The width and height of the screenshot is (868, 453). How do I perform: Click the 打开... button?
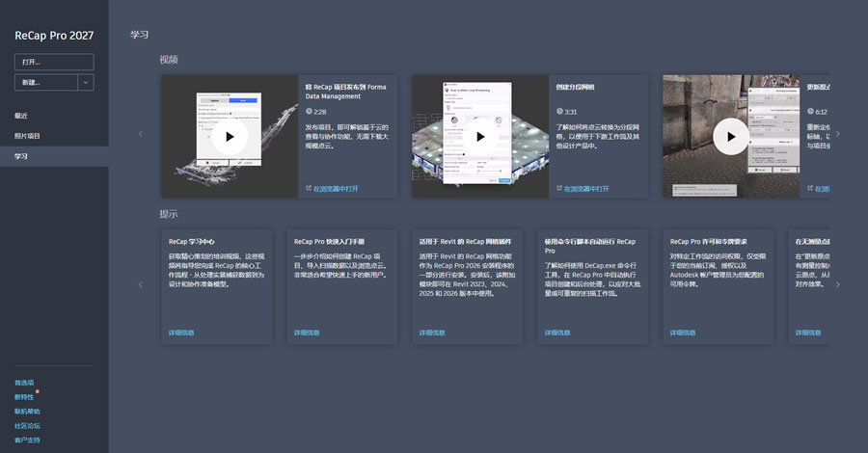54,62
